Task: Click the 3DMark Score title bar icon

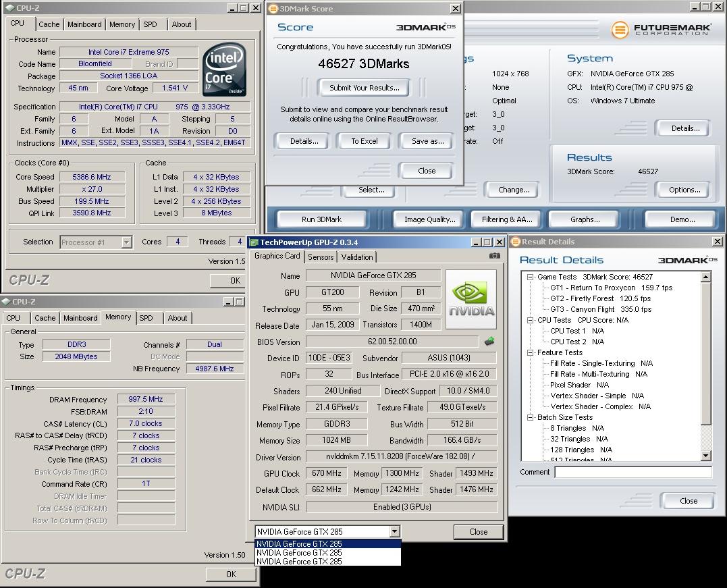Action: coord(273,8)
